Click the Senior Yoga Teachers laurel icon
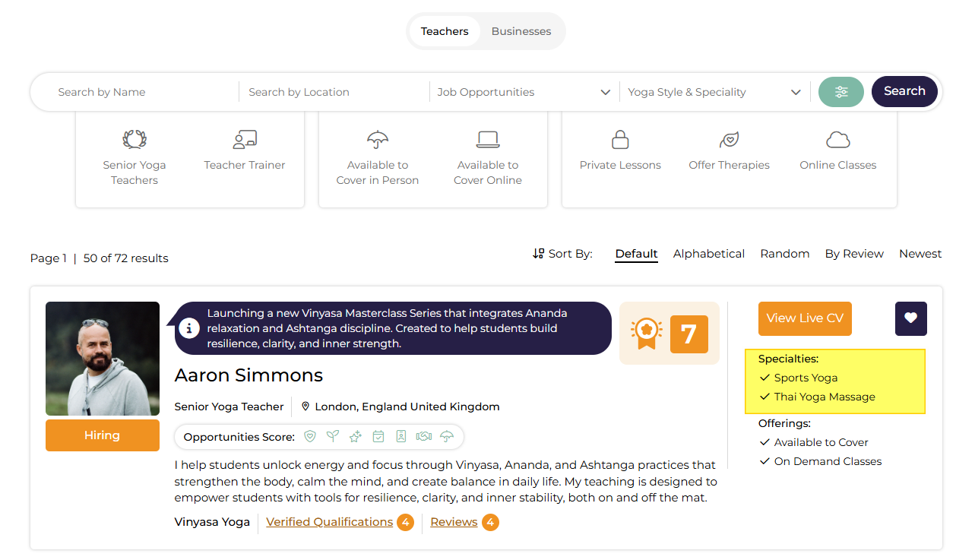 click(135, 139)
